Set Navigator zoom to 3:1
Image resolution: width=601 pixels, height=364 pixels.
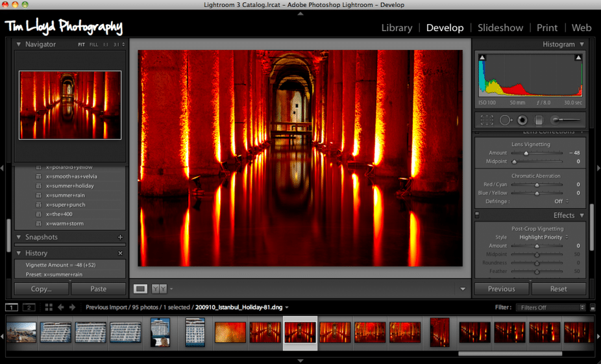116,45
